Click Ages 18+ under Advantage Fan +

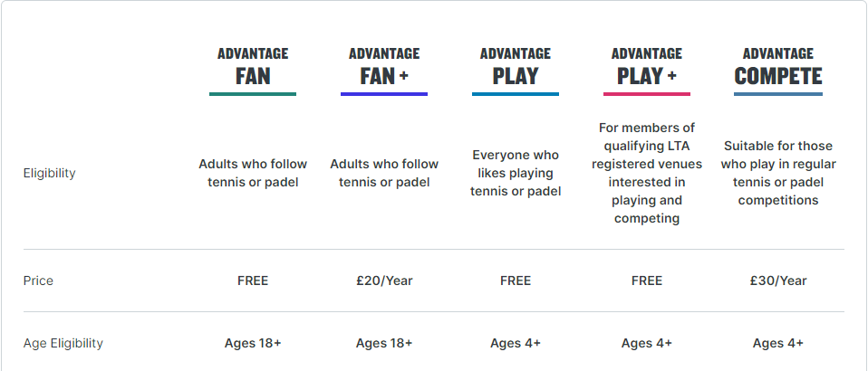point(384,343)
